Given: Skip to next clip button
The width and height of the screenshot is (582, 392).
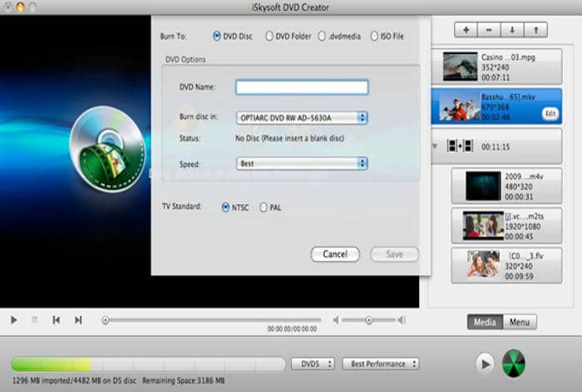Looking at the screenshot, I should [x=78, y=320].
